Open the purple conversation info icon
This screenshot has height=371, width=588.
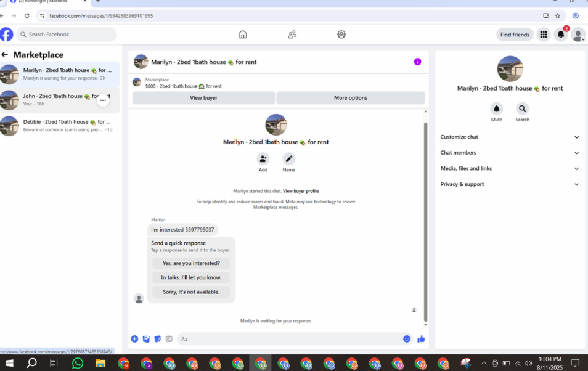[417, 62]
